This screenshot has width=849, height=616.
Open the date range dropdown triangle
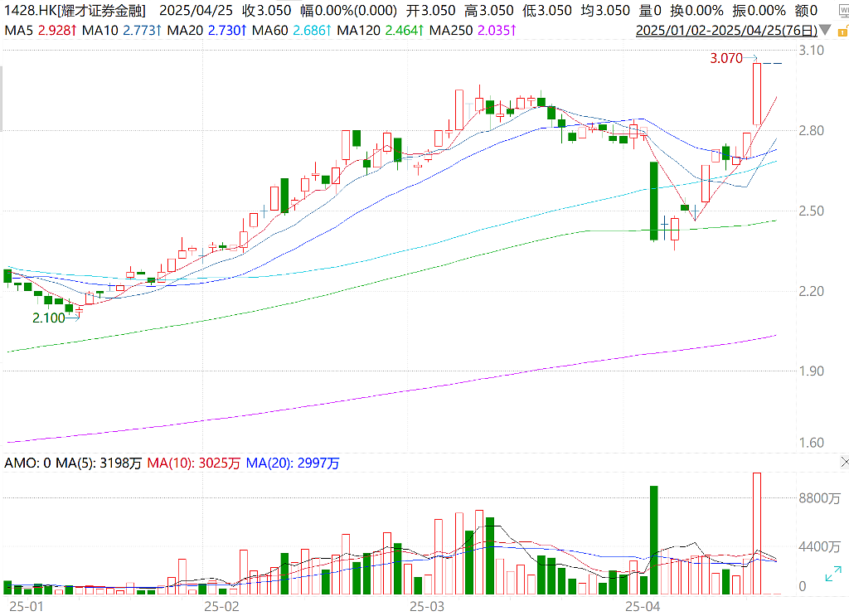[x=825, y=31]
